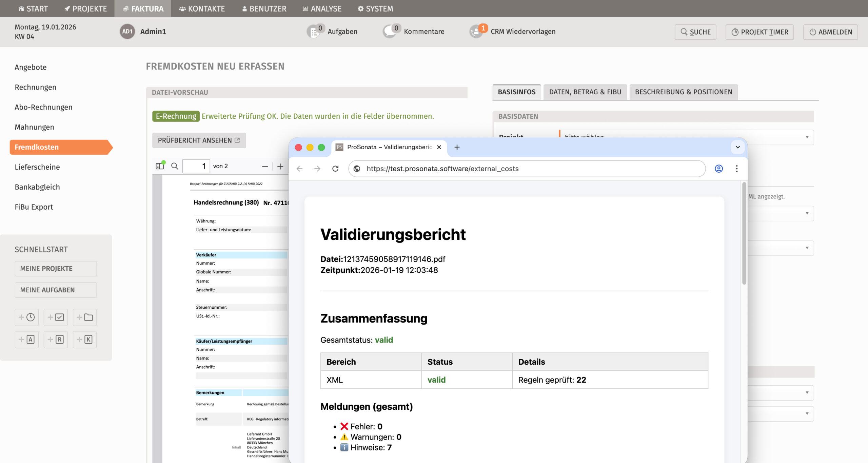This screenshot has width=868, height=463.
Task: Click the add 'K' quickstart shortcut
Action: (85, 339)
